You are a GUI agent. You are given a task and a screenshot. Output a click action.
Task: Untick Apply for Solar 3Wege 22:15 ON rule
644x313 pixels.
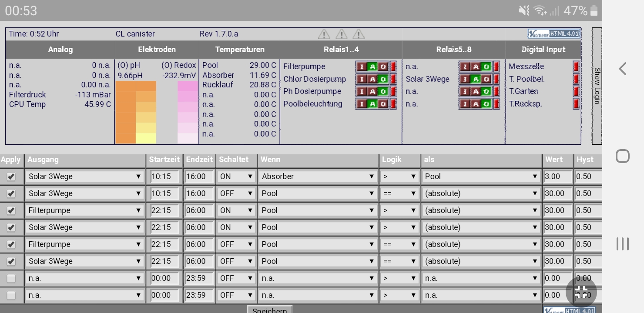click(x=11, y=227)
